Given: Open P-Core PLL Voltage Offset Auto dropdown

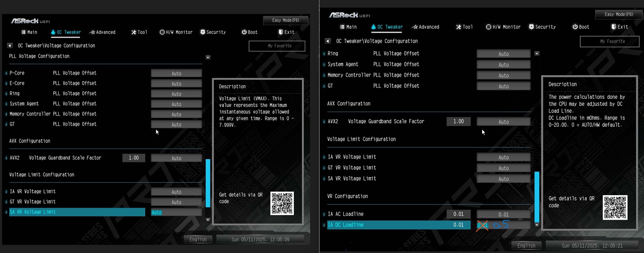Looking at the screenshot, I should (x=176, y=73).
